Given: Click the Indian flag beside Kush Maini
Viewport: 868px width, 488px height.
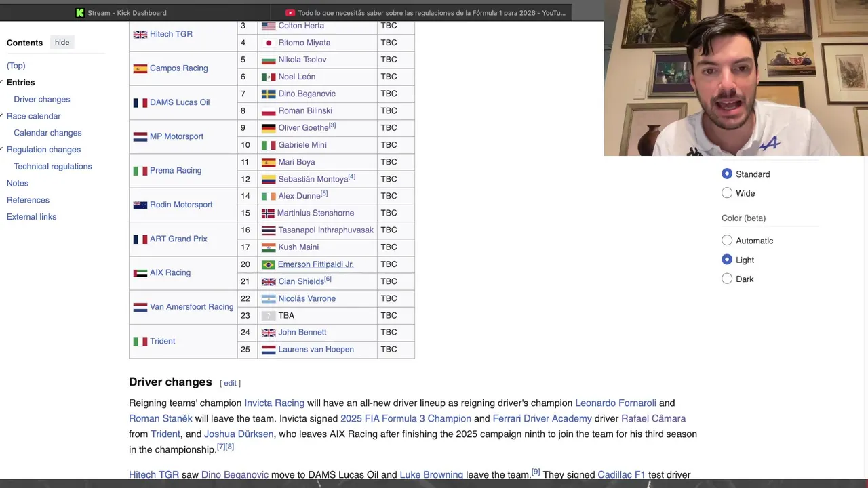Looking at the screenshot, I should [269, 248].
